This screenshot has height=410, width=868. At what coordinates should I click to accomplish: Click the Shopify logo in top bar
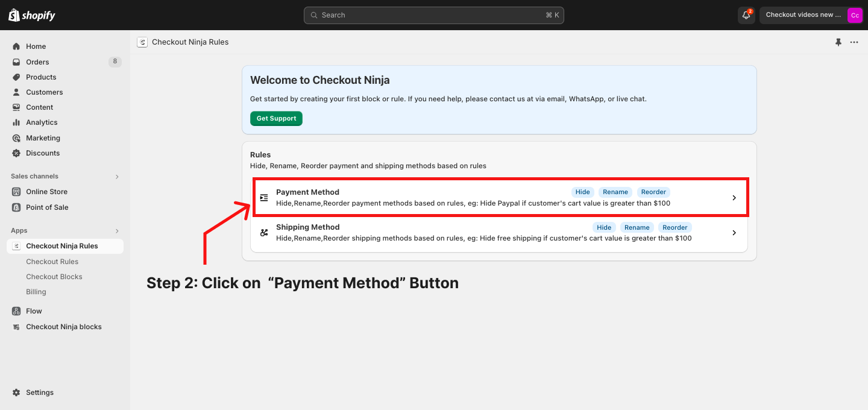[x=31, y=15]
